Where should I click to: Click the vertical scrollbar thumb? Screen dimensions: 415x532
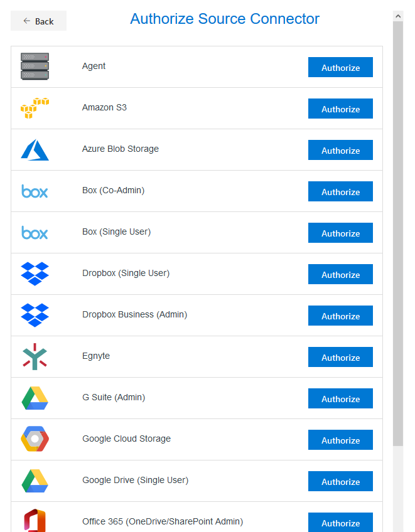398,234
